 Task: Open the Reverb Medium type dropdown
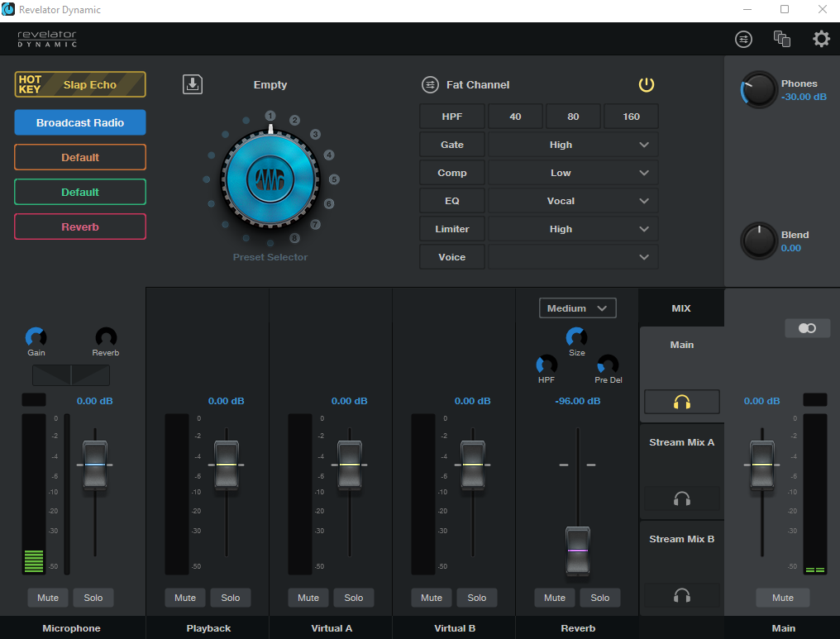point(577,308)
